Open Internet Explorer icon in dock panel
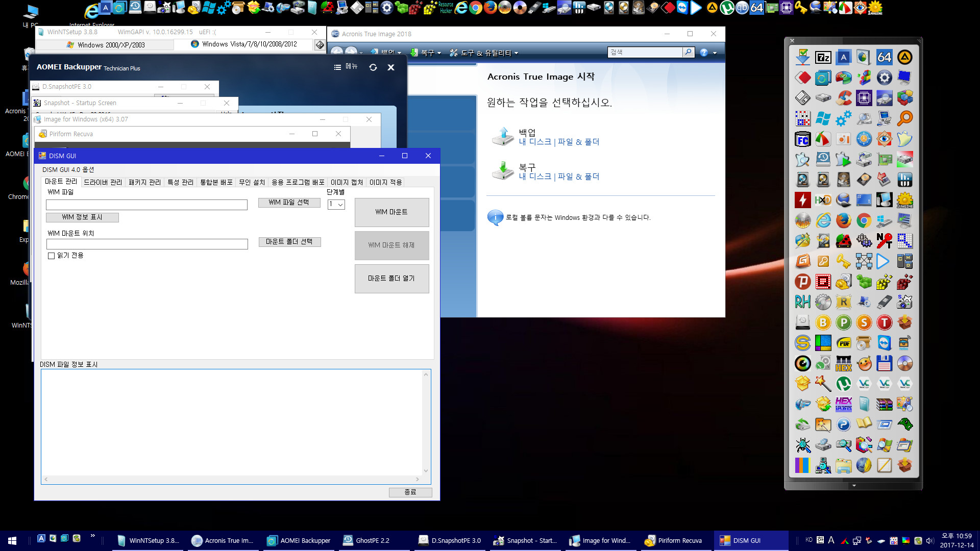 pyautogui.click(x=823, y=220)
